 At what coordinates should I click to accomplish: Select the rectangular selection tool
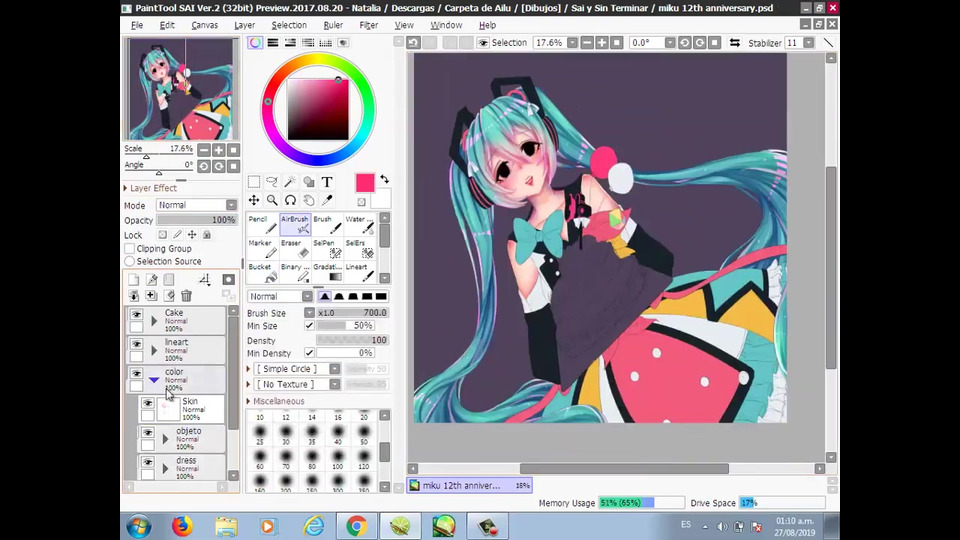pyautogui.click(x=253, y=181)
